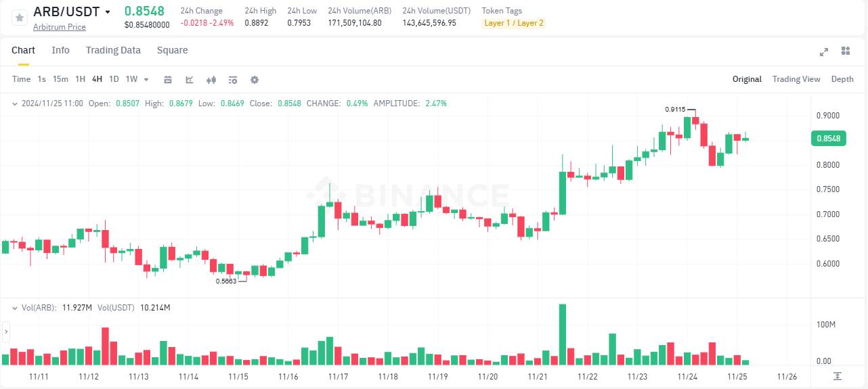Select the 4H time interval
This screenshot has height=389, width=868.
click(97, 79)
